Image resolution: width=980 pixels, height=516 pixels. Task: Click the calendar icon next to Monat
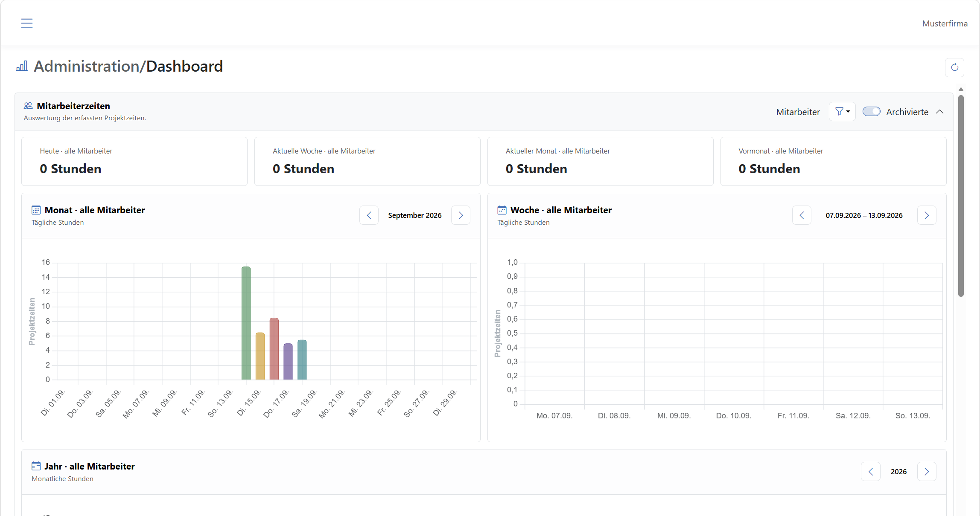(36, 210)
